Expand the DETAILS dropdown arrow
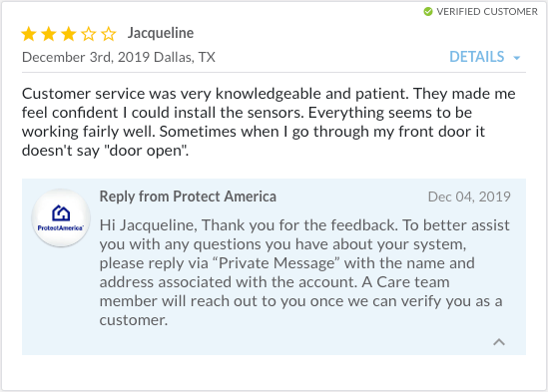This screenshot has height=392, width=548. point(516,58)
